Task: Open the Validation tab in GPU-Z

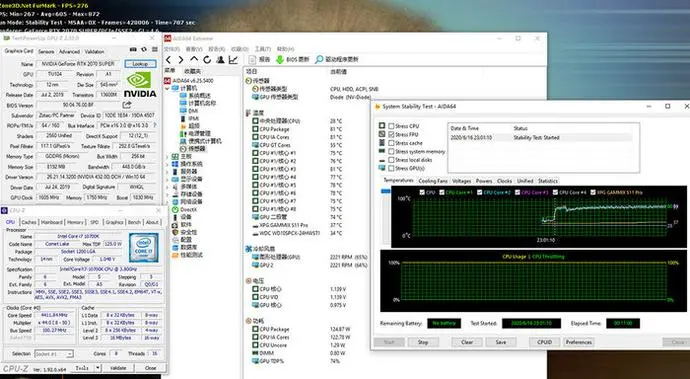Action: 94,52
